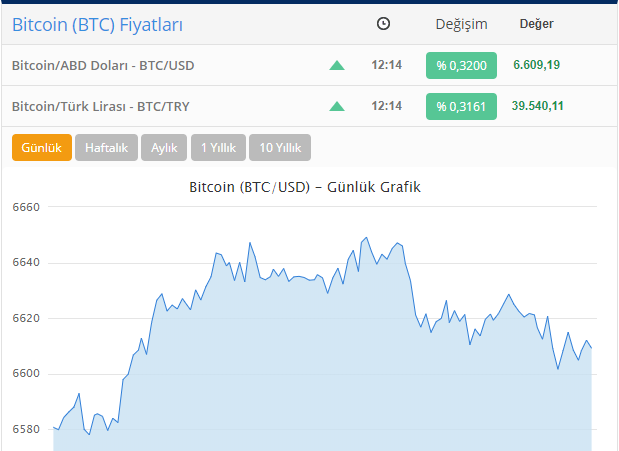Open the Bitcoin/ABD Doları - BTC/USD link
The width and height of the screenshot is (619, 451).
(103, 65)
